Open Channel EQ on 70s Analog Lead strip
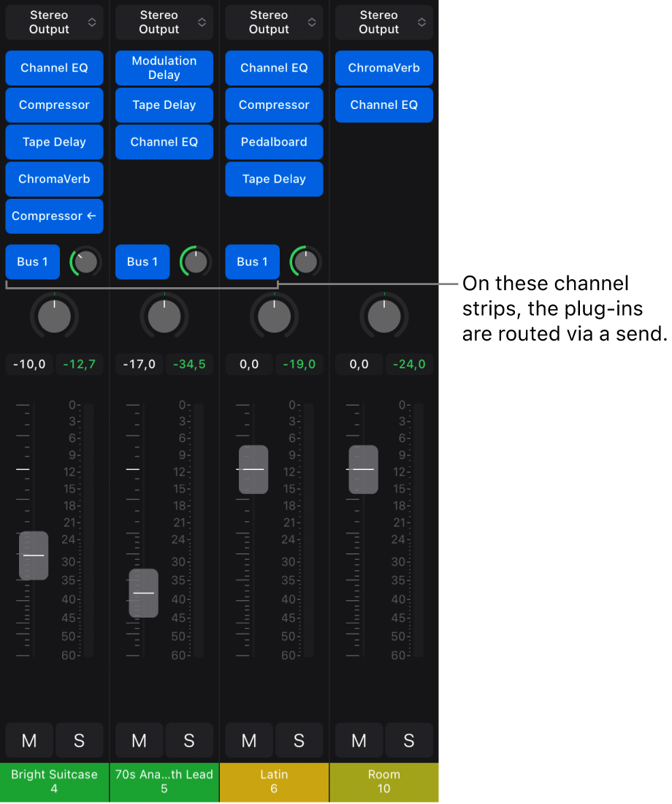This screenshot has width=672, height=804. coord(164,142)
